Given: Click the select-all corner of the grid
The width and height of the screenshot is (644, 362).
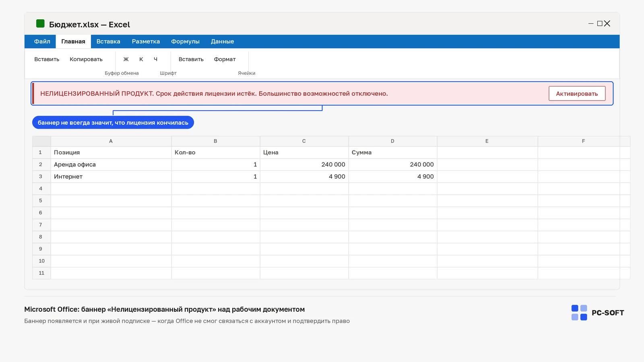Looking at the screenshot, I should (41, 141).
